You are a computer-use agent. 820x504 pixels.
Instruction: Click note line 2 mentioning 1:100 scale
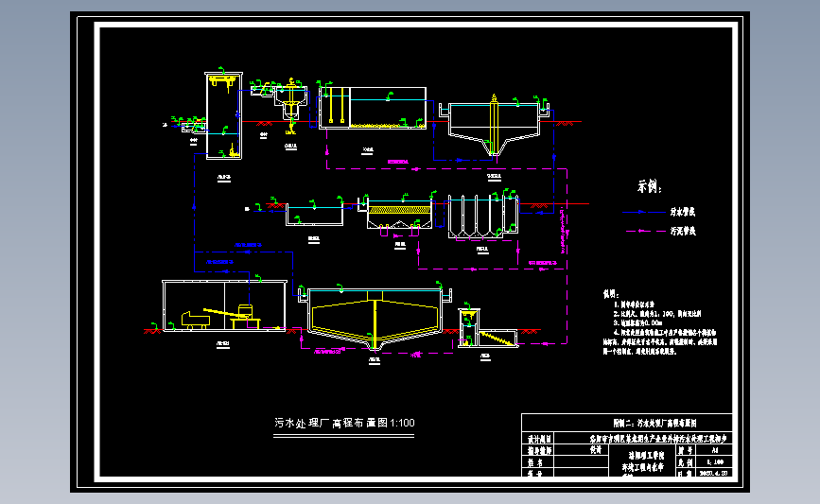[x=656, y=314]
